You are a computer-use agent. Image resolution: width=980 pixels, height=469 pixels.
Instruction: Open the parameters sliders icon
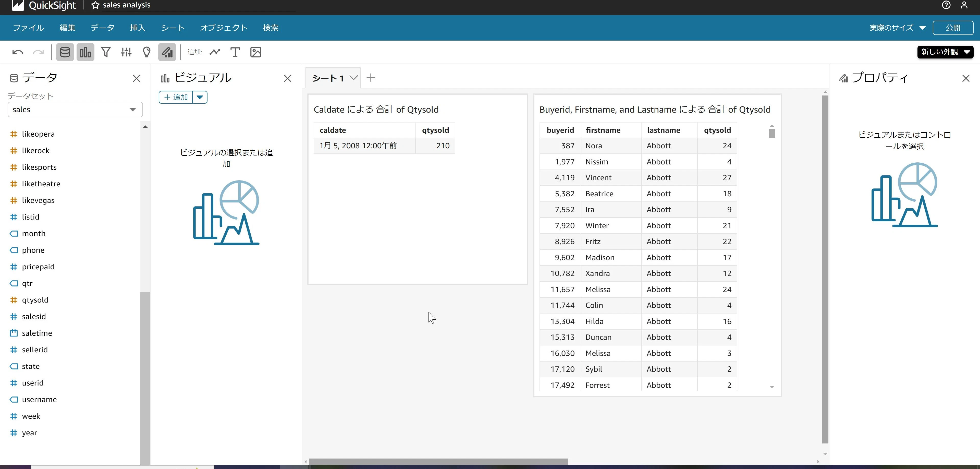(x=126, y=52)
